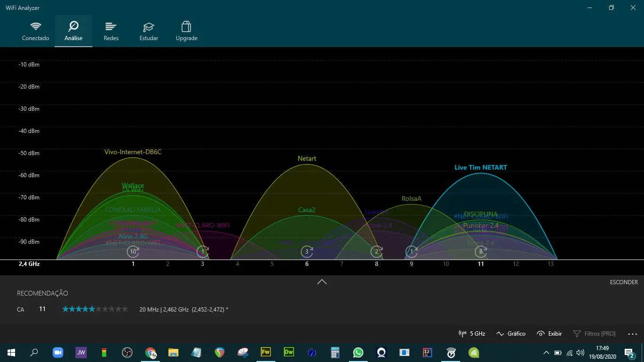Click the recommended channel star rating
This screenshot has height=362, width=644.
[95, 309]
